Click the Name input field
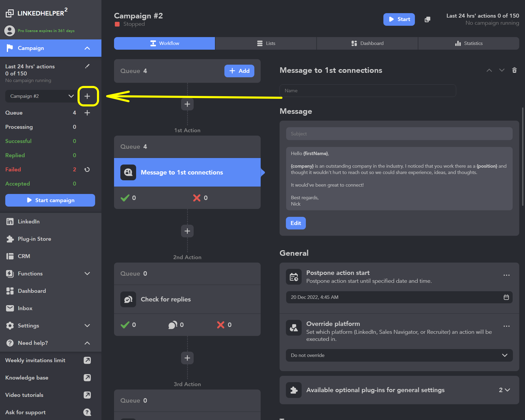 click(x=367, y=91)
